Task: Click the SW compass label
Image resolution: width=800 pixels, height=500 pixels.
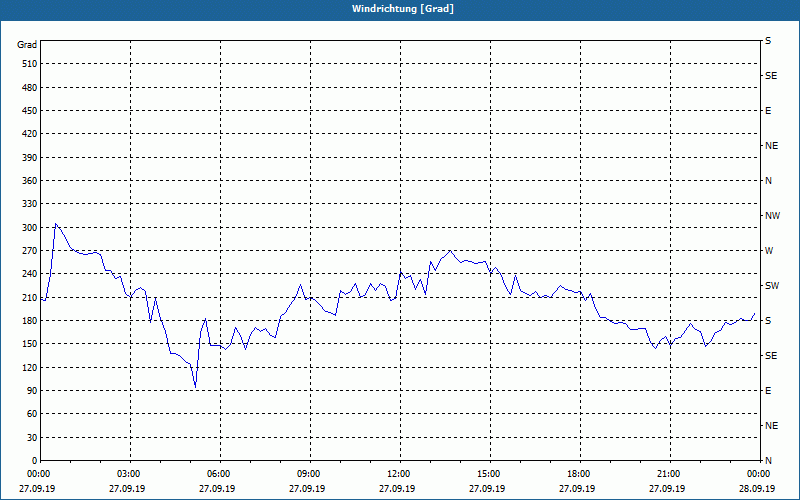Action: [x=772, y=286]
